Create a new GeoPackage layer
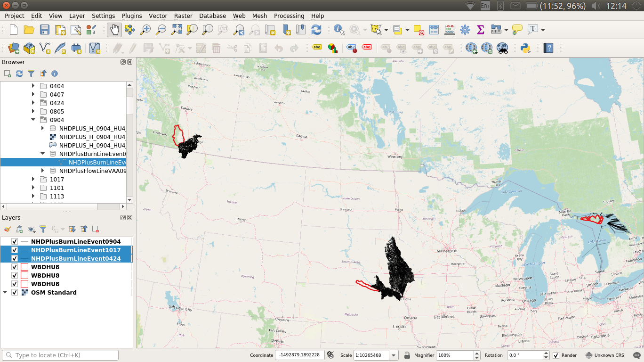The image size is (644, 362). click(29, 48)
